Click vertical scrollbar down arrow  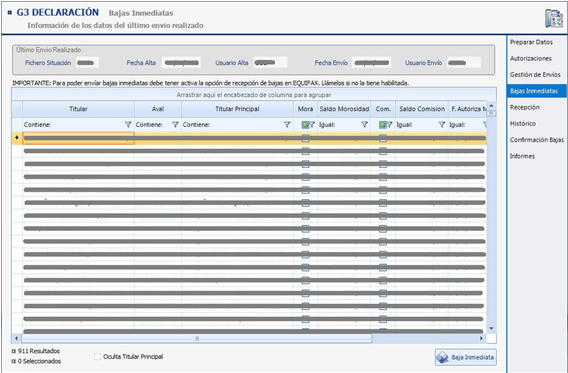(x=491, y=329)
